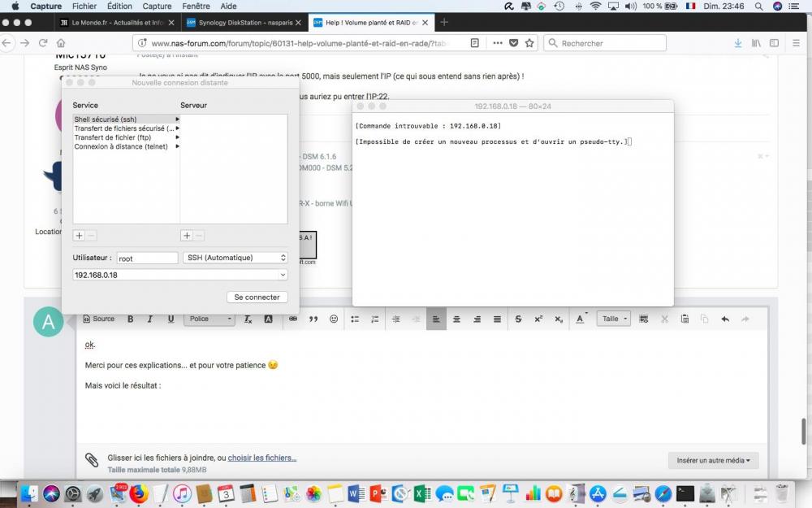Viewport: 812px width, 508px height.
Task: Right align the text
Action: tap(477, 319)
